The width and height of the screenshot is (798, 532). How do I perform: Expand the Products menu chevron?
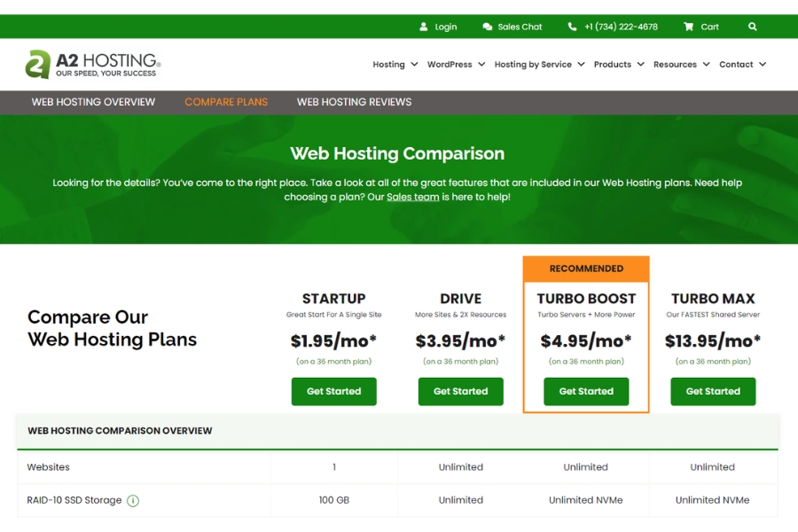pyautogui.click(x=641, y=64)
